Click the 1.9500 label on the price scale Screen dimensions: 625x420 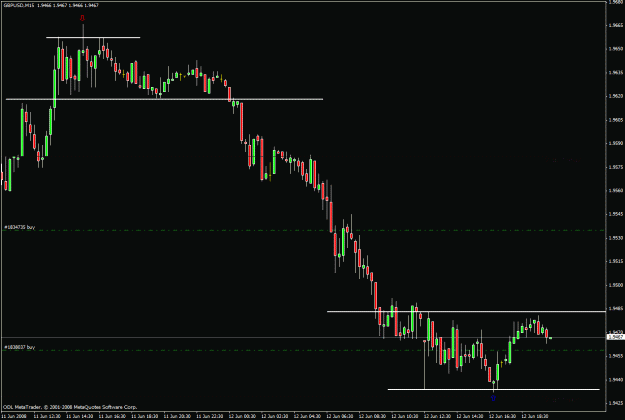(616, 285)
